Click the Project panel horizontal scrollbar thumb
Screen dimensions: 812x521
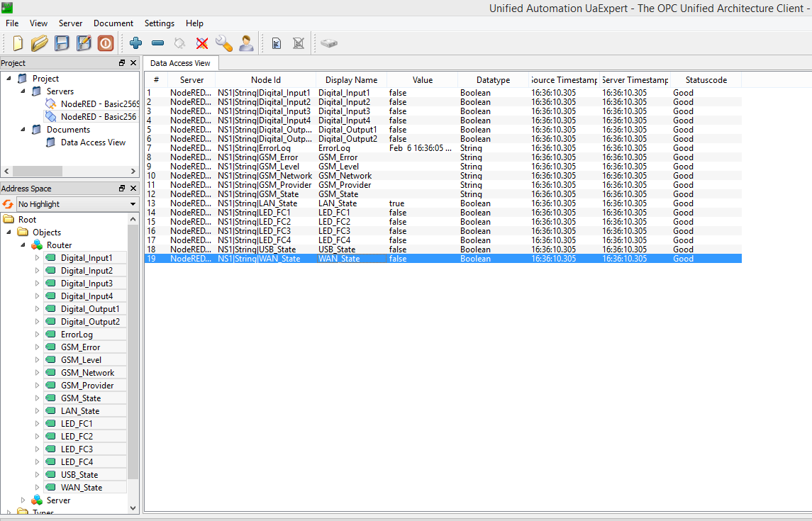click(38, 171)
